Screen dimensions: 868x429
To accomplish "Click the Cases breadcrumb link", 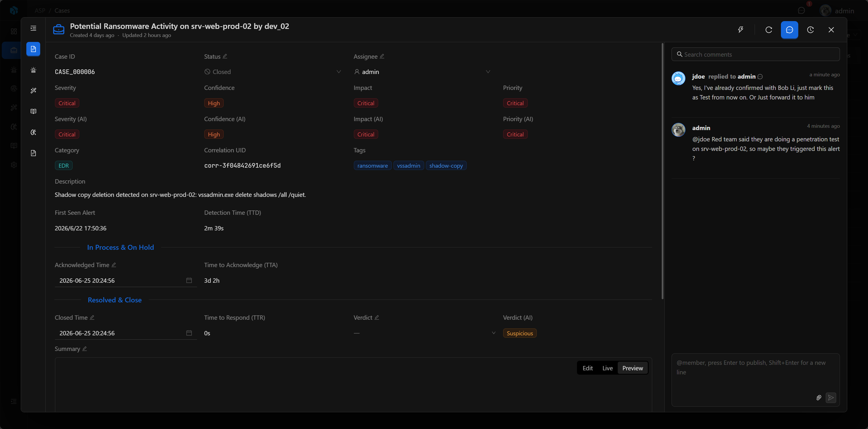I will 62,10.
